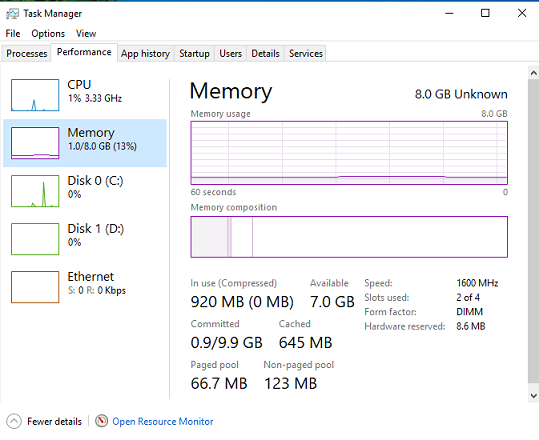Collapse view with Fewer details arrow icon
The image size is (539, 440).
pos(14,421)
